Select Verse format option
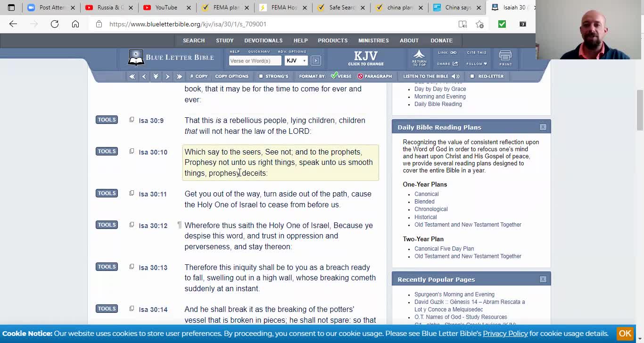644x343 pixels. (x=341, y=76)
